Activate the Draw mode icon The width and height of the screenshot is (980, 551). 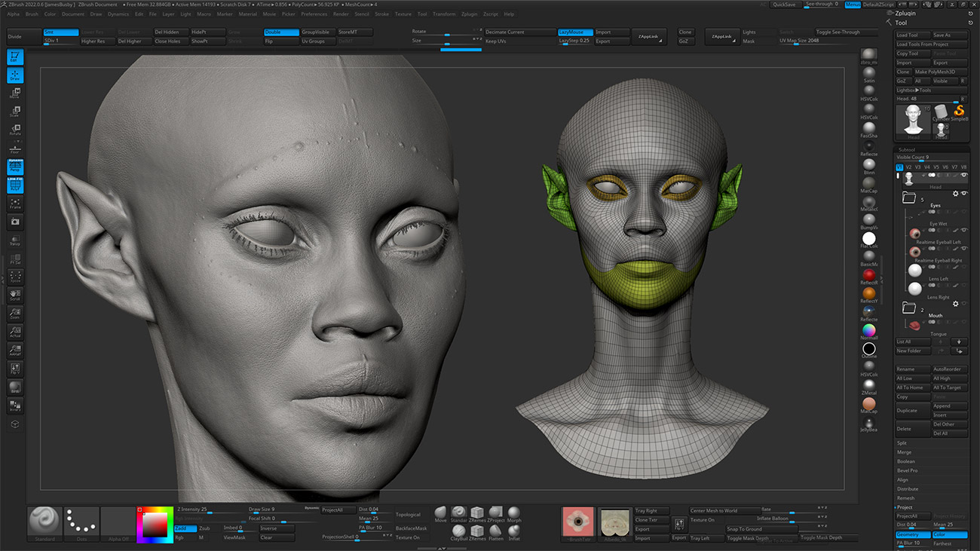[x=15, y=75]
